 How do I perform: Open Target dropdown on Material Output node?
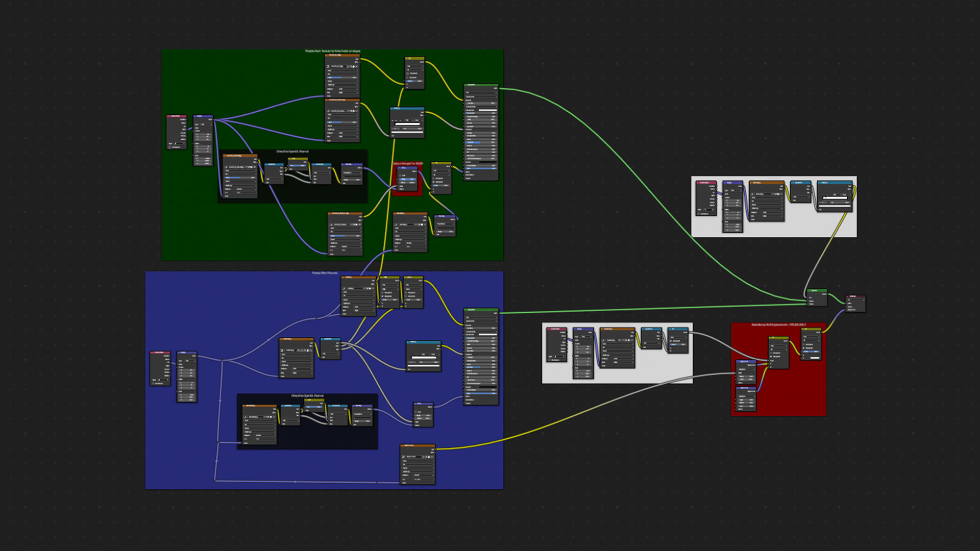(856, 300)
